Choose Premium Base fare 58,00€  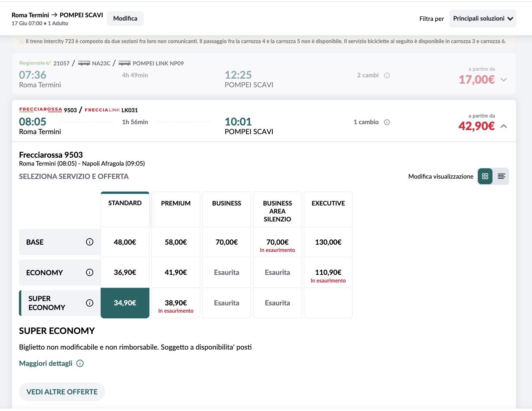pos(176,242)
